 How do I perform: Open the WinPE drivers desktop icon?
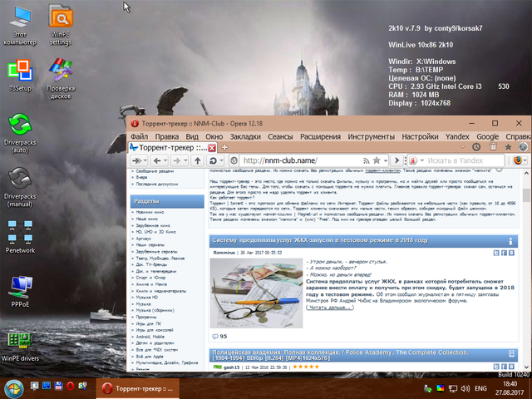[x=20, y=346]
